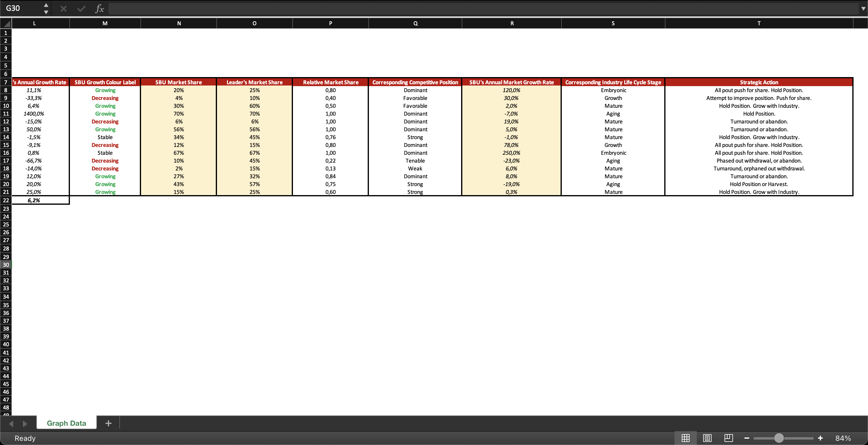Click 'Turnaround, orphaned out withdrawal.' cell

point(759,168)
